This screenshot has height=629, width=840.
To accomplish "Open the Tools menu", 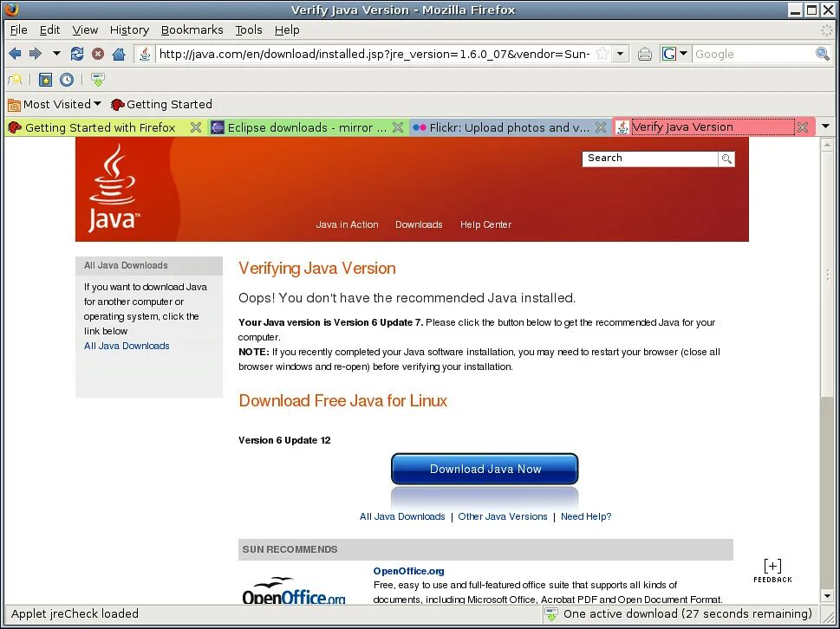I will tap(249, 30).
